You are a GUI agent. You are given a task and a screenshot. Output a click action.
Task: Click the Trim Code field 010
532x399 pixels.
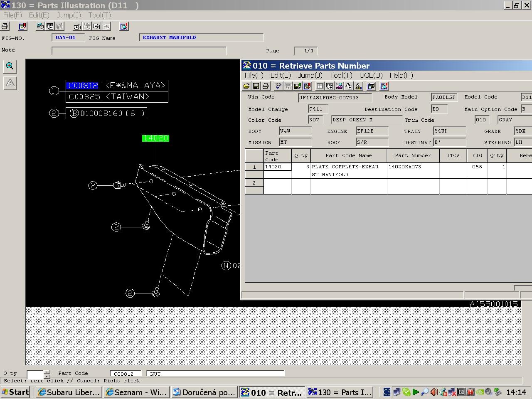[x=482, y=120]
